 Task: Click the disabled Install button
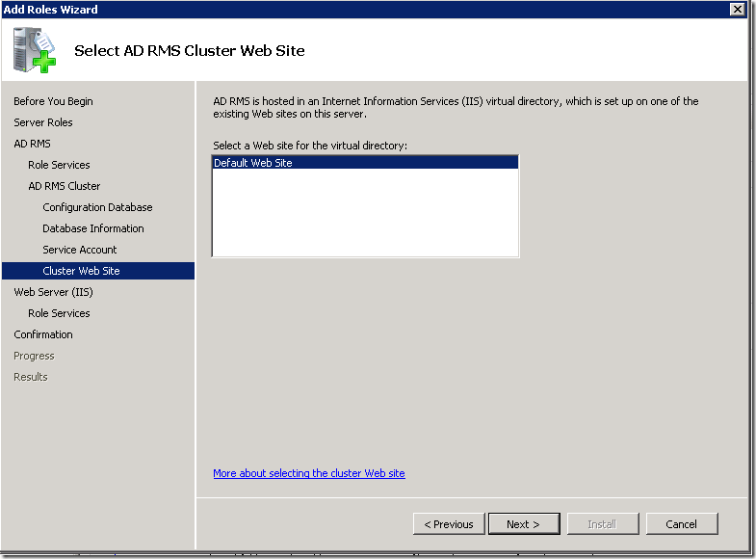603,523
